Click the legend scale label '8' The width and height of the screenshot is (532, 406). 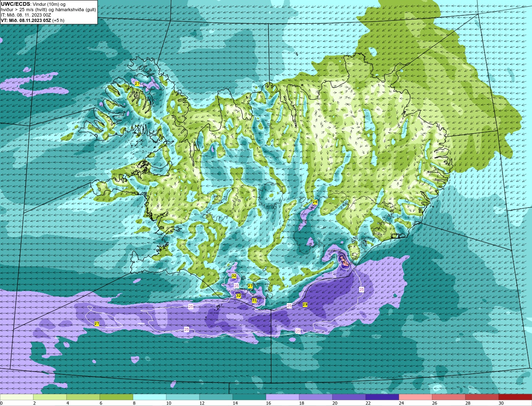(134, 403)
